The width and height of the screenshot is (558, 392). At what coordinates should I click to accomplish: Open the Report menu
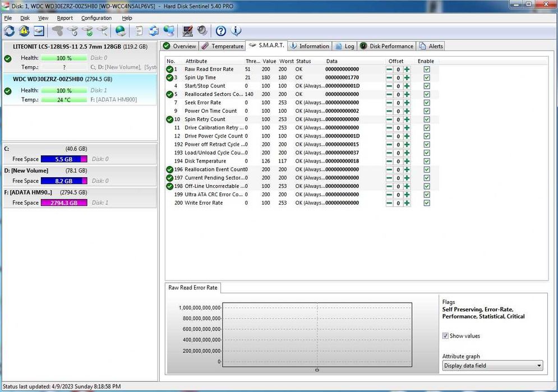[x=64, y=18]
